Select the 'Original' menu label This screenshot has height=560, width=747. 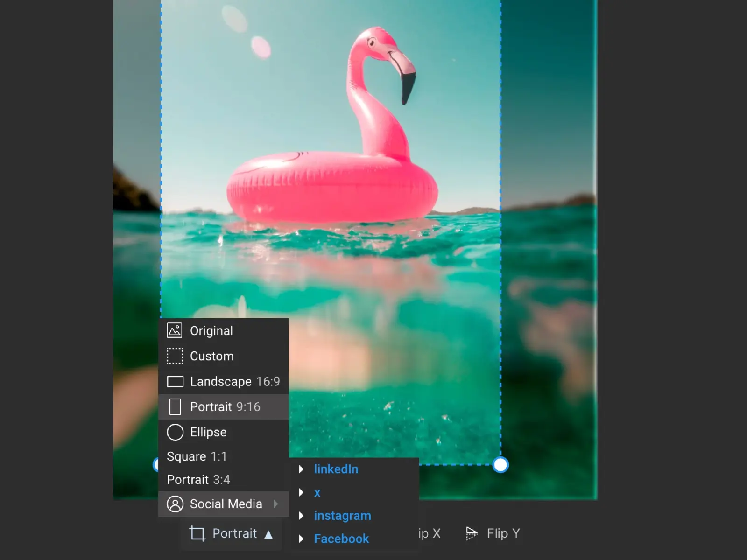tap(211, 331)
